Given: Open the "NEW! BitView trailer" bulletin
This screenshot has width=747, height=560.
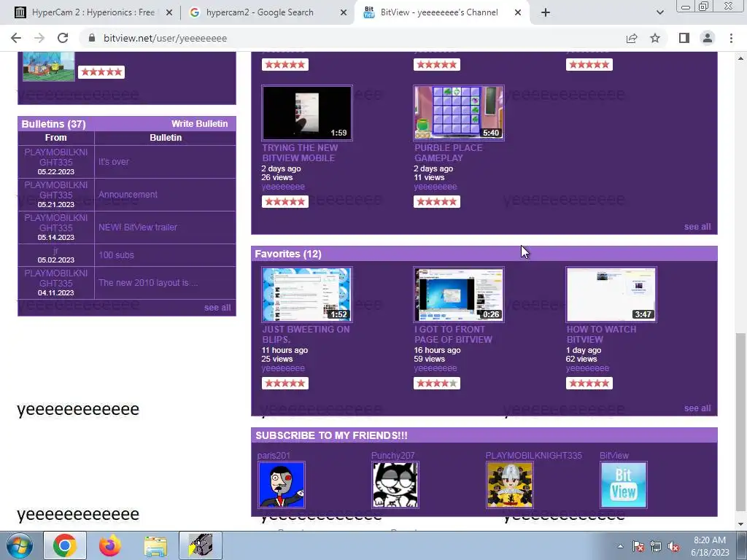Looking at the screenshot, I should pyautogui.click(x=138, y=227).
